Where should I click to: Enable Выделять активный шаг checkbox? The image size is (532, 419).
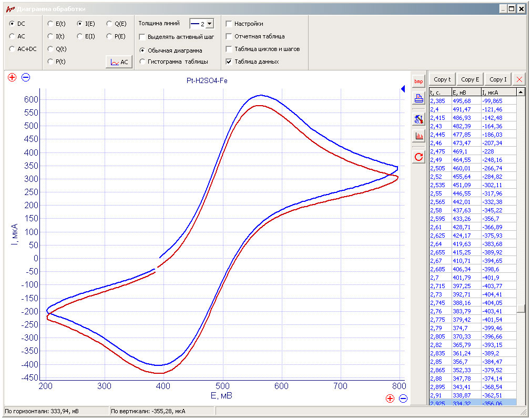coord(142,37)
